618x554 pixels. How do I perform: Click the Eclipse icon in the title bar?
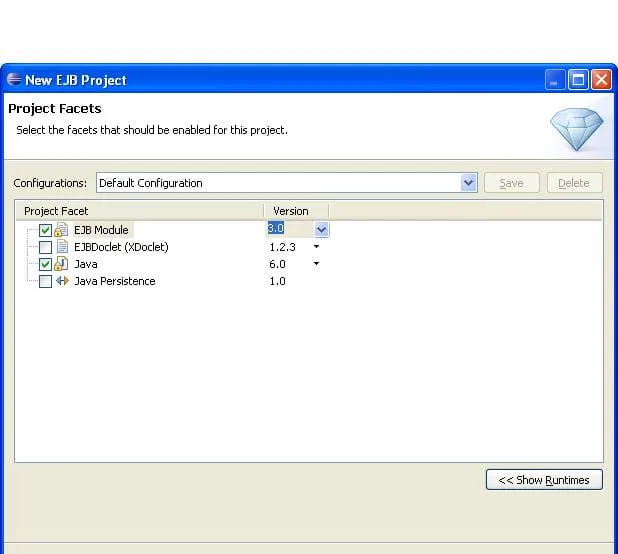click(14, 80)
